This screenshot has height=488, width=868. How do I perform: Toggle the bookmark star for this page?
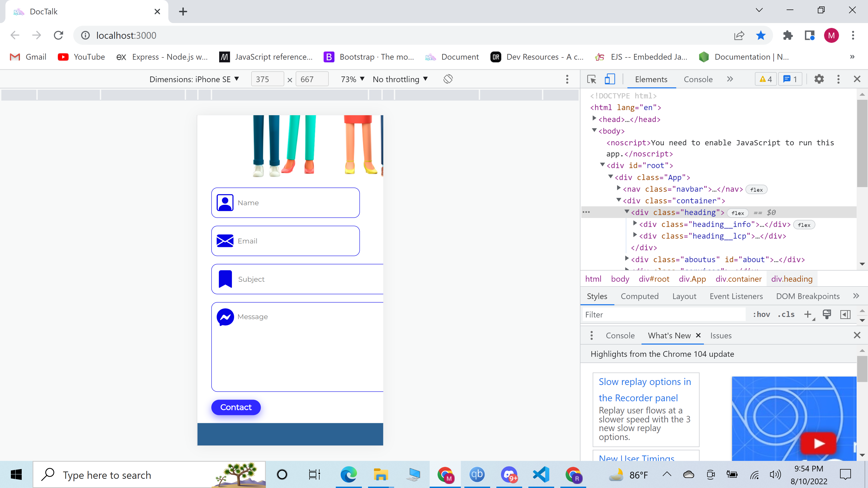coord(761,35)
